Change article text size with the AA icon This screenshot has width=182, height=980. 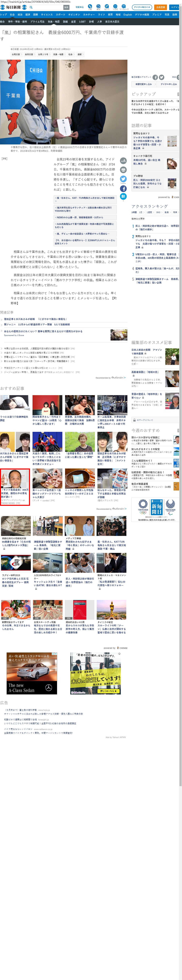(x=123, y=161)
